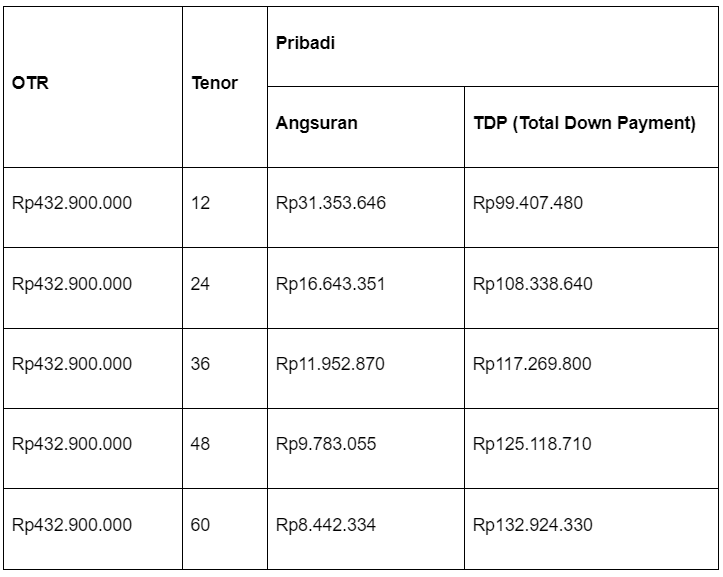Screen dimensions: 723x577
Task: Click the Rp9.783.055 installment cell
Action: pos(326,444)
